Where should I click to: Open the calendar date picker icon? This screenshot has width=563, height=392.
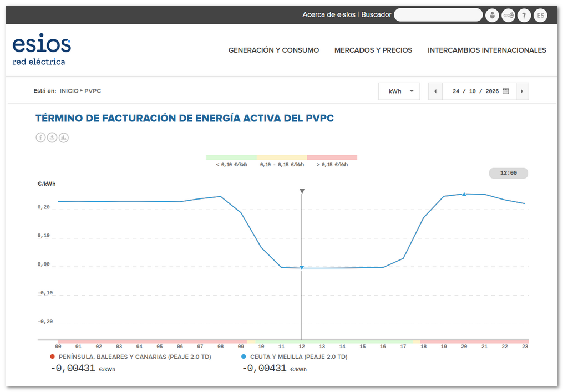click(x=505, y=91)
